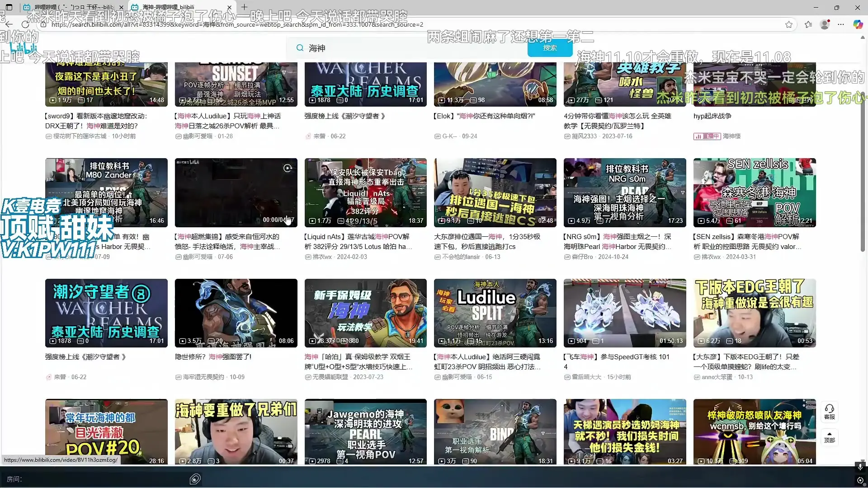
Task: Close the 海神-哔哩哔哩_bilibili tab
Action: 229,7
